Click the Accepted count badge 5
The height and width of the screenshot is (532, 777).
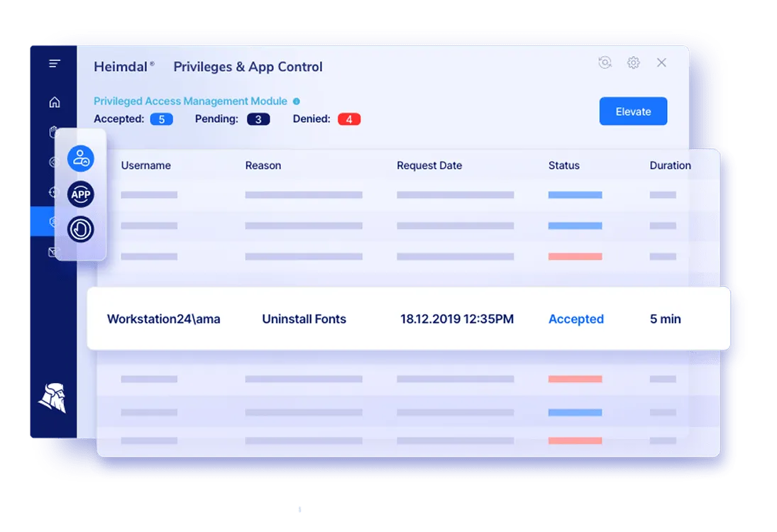(162, 119)
